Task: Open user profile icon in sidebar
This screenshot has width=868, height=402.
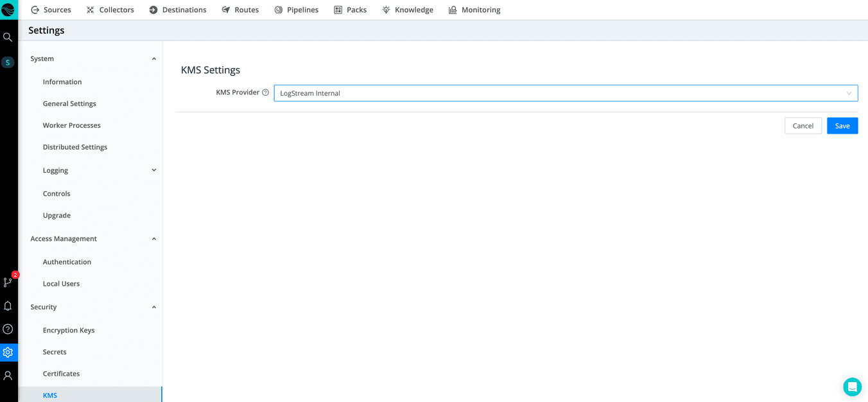Action: tap(8, 376)
